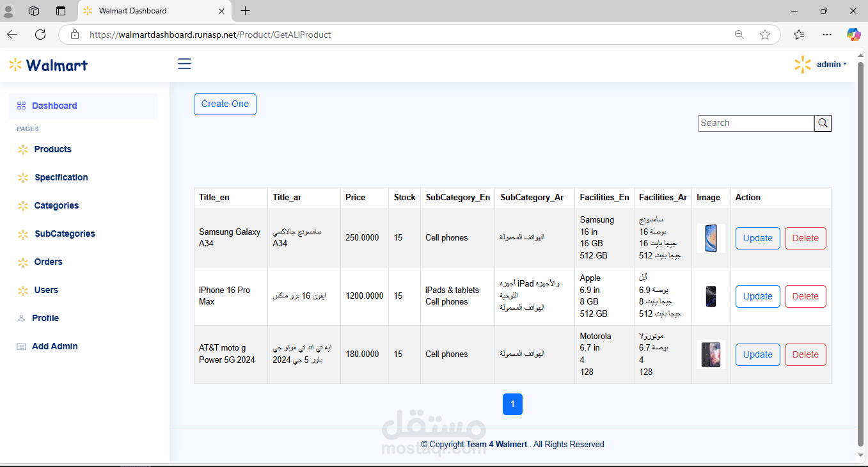Image resolution: width=868 pixels, height=467 pixels.
Task: Open the tab actions menu icon
Action: [61, 11]
